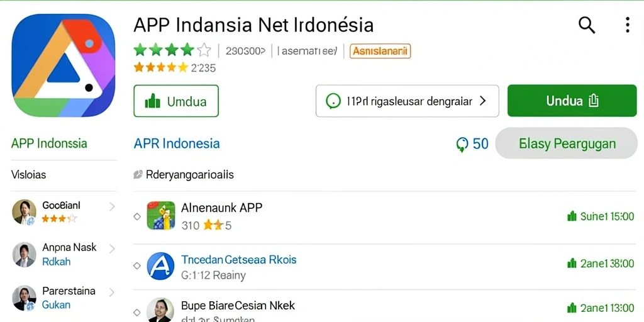Click the Alnenaunk APP title

pos(222,208)
